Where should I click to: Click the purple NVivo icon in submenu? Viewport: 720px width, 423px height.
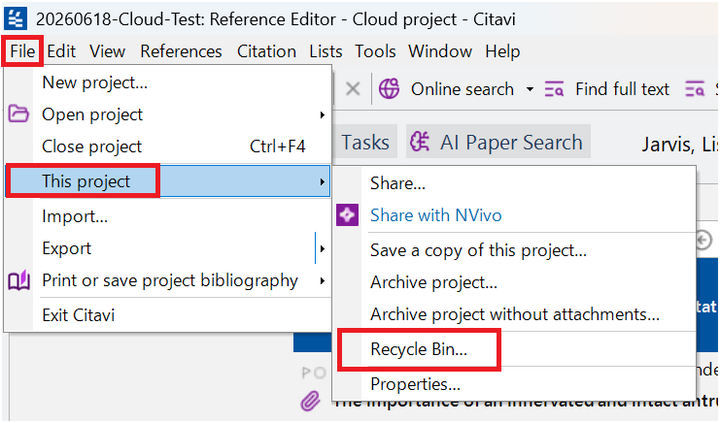(x=347, y=215)
